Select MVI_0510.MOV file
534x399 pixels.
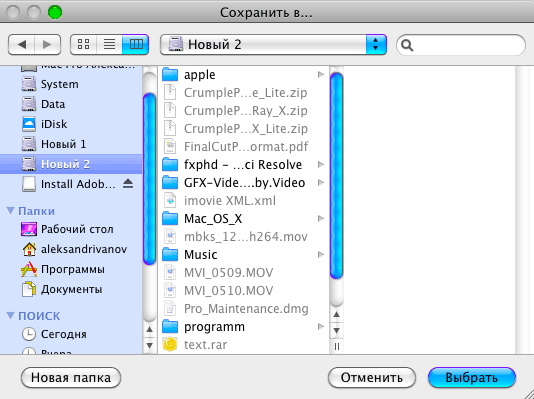pyautogui.click(x=244, y=291)
